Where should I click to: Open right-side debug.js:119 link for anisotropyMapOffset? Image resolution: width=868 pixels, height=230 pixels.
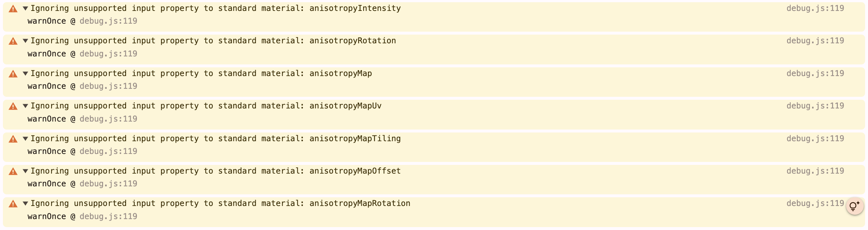click(815, 171)
